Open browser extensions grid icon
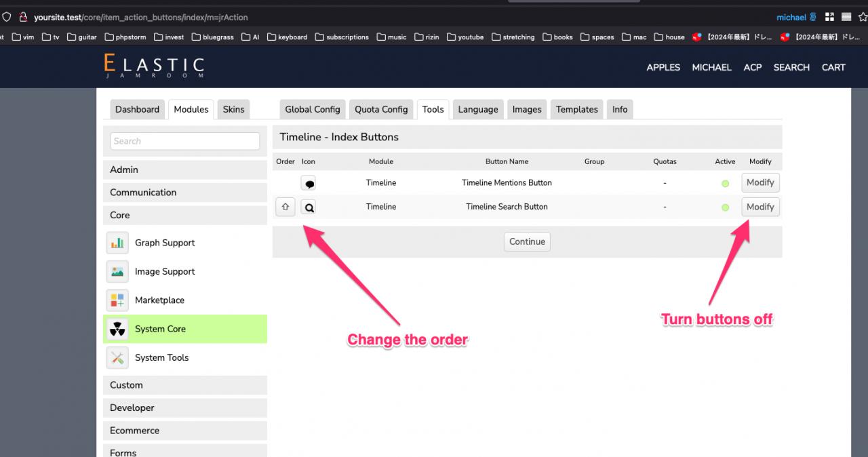 click(x=829, y=17)
